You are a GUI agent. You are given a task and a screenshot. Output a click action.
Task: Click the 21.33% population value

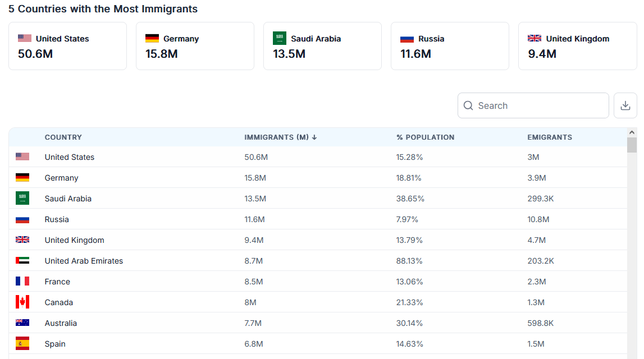pyautogui.click(x=409, y=302)
